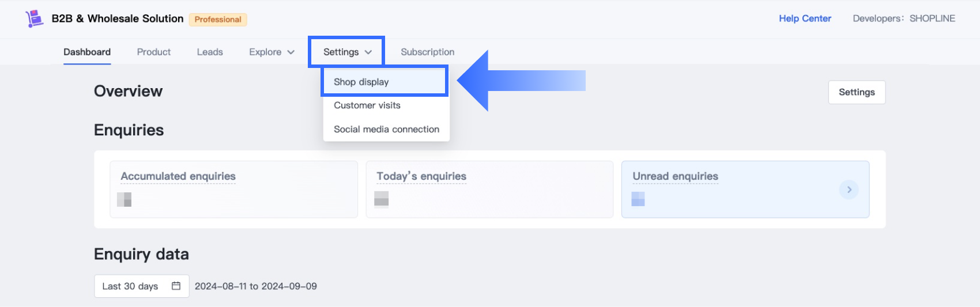Click the calendar icon in date range picker
Screen dimensions: 980x307
point(176,286)
